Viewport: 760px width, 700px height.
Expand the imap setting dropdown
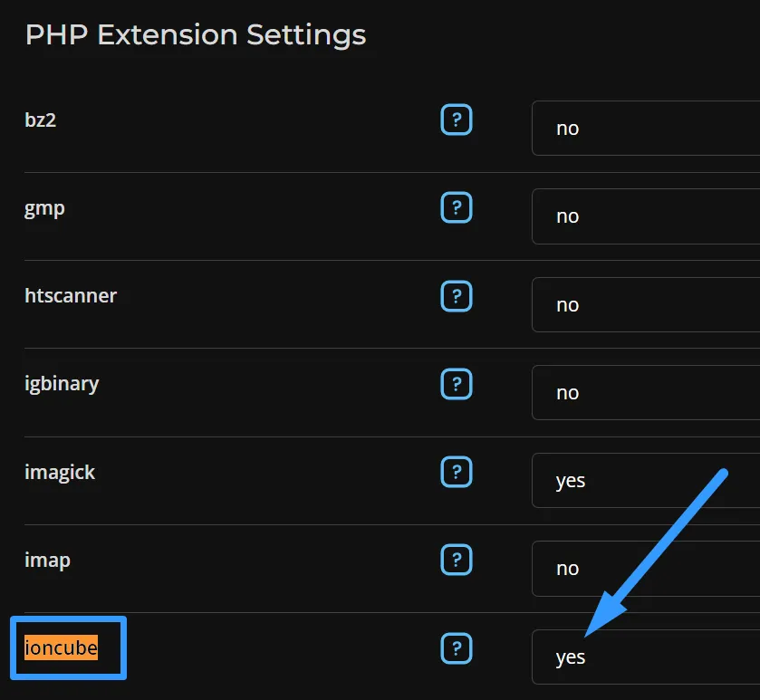tap(645, 569)
